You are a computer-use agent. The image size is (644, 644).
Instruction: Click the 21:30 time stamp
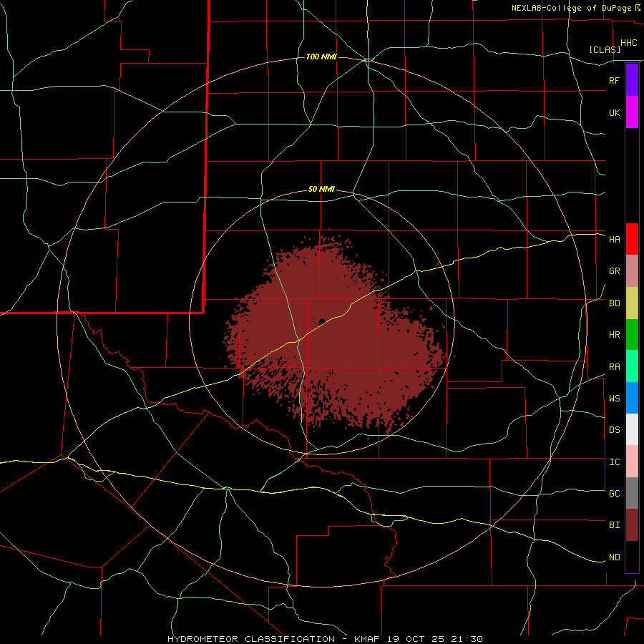coord(468,639)
